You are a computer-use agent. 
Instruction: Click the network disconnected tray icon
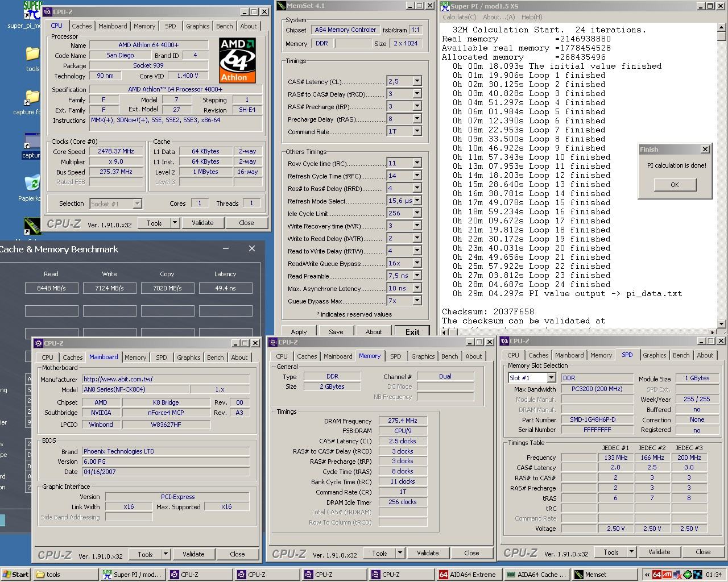[x=677, y=575]
